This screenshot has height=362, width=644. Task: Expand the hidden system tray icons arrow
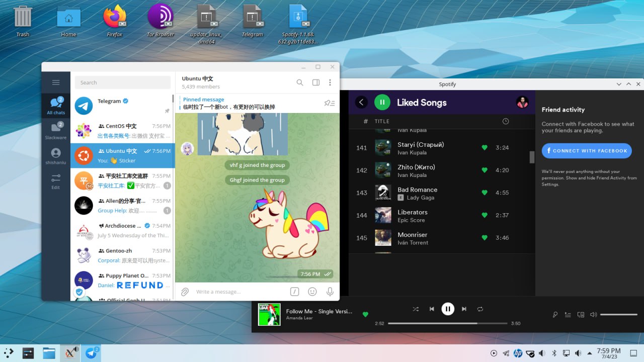tap(590, 353)
